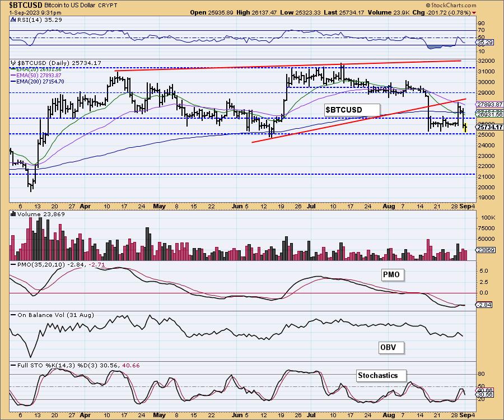Click the price bars icon beside $BTCUSD (Daily)

[13, 63]
